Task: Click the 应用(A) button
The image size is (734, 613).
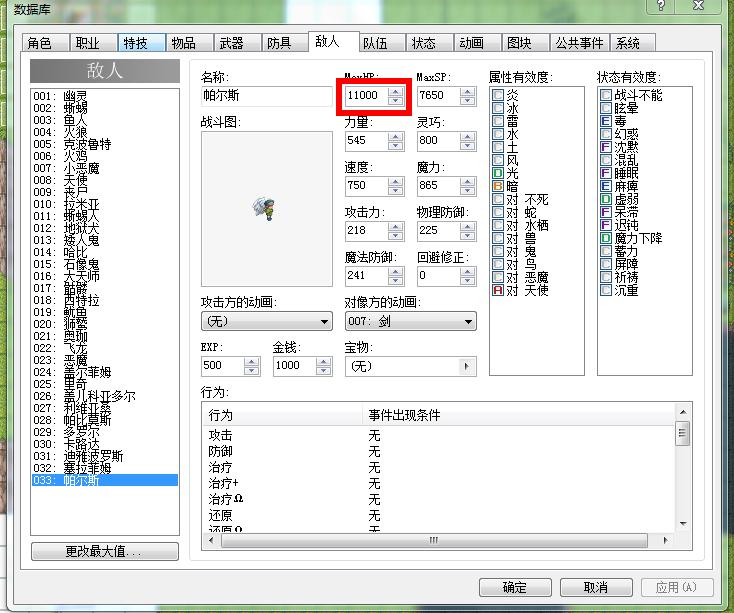Action: [x=677, y=587]
